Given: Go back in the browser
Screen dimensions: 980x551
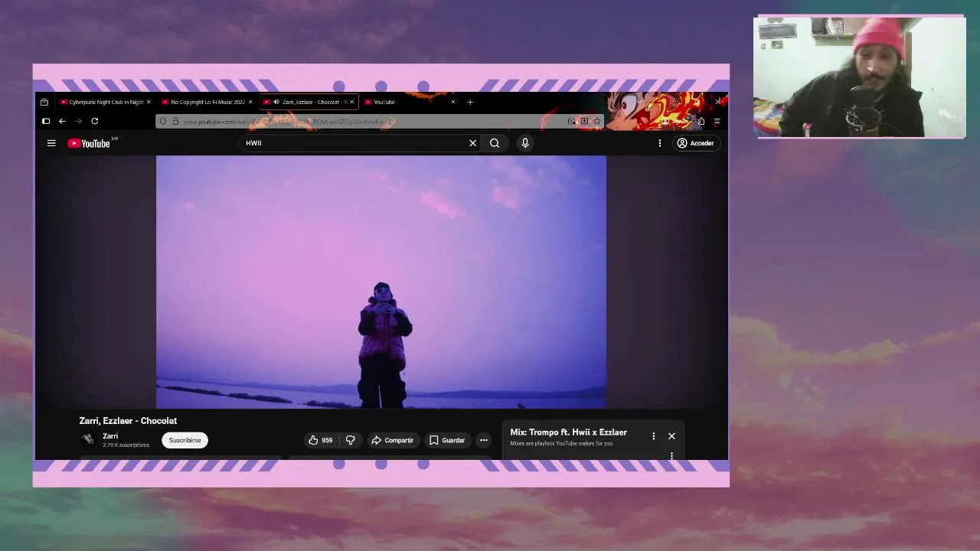Looking at the screenshot, I should (62, 121).
